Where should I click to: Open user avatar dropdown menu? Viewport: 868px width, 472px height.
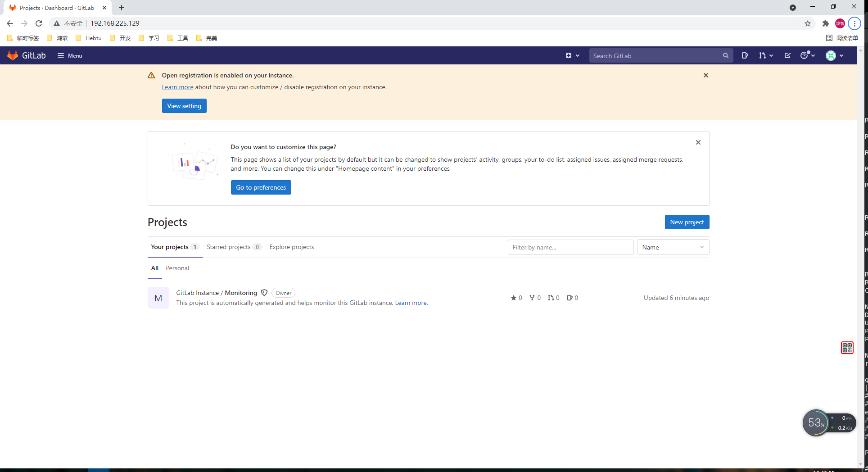pyautogui.click(x=834, y=55)
